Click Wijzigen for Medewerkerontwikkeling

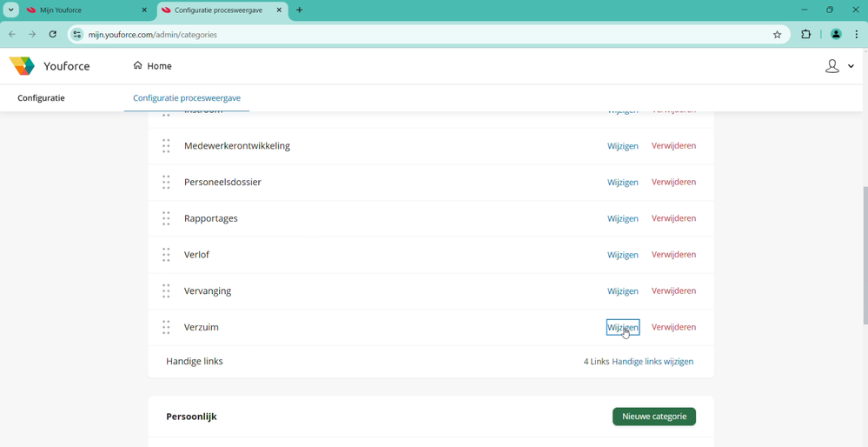623,146
